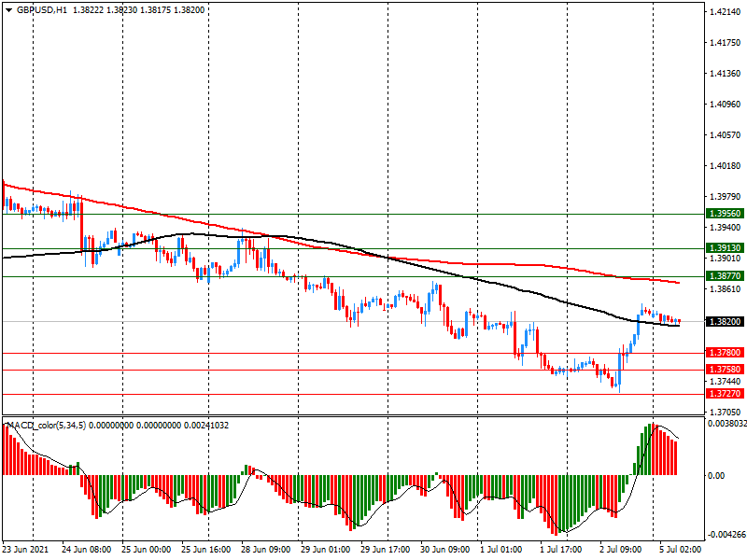This screenshot has width=747, height=560.
Task: Click the small triangle beside GBPUSD,H1 title
Action: [8, 8]
